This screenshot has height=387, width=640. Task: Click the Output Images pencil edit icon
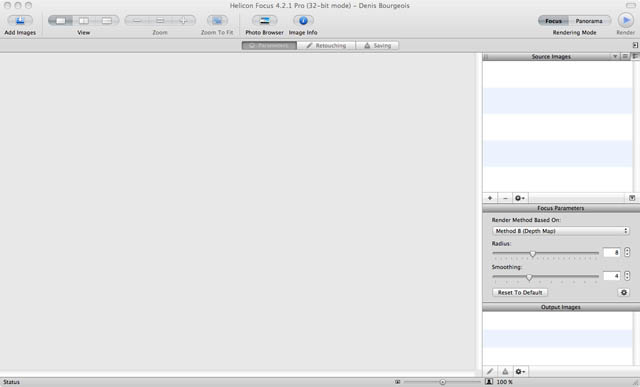pyautogui.click(x=490, y=371)
